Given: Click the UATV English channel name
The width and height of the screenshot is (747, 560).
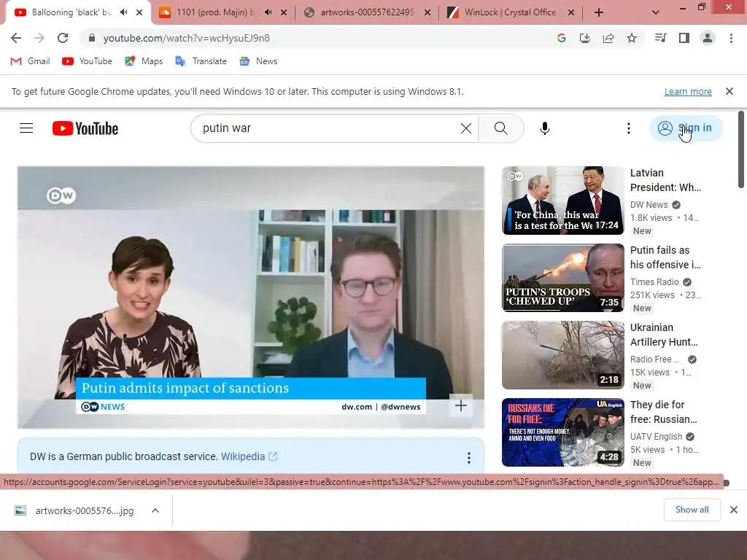Looking at the screenshot, I should pos(656,437).
